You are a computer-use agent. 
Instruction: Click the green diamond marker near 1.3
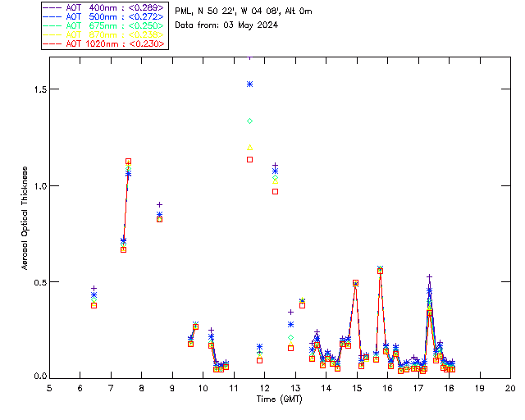tap(249, 121)
